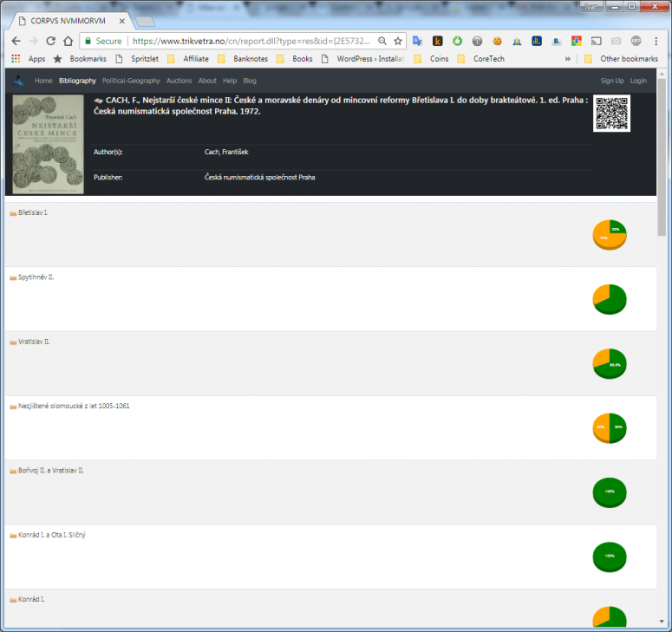Open the Spytihněv II. section link
Image resolution: width=672 pixels, height=632 pixels.
tap(36, 277)
